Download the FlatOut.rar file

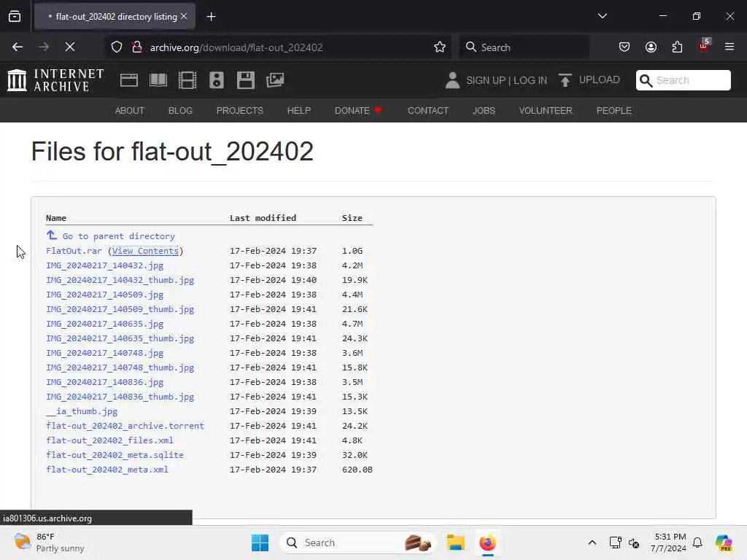(x=74, y=251)
